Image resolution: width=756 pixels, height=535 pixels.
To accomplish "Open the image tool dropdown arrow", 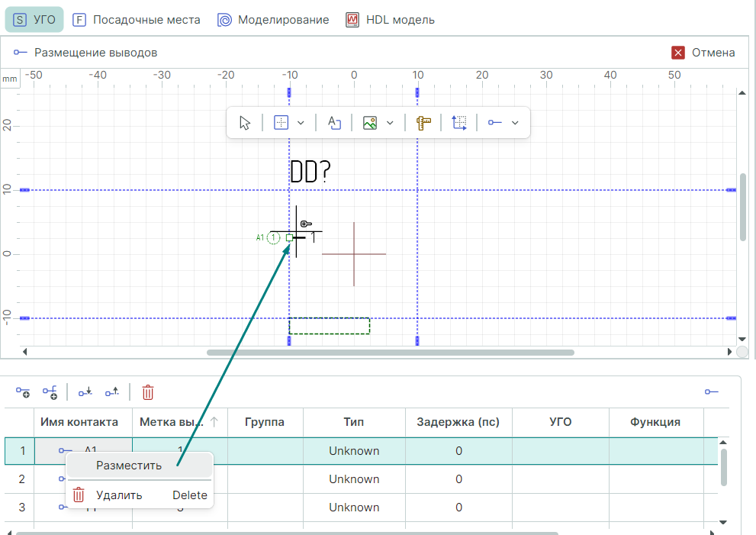I will [390, 123].
